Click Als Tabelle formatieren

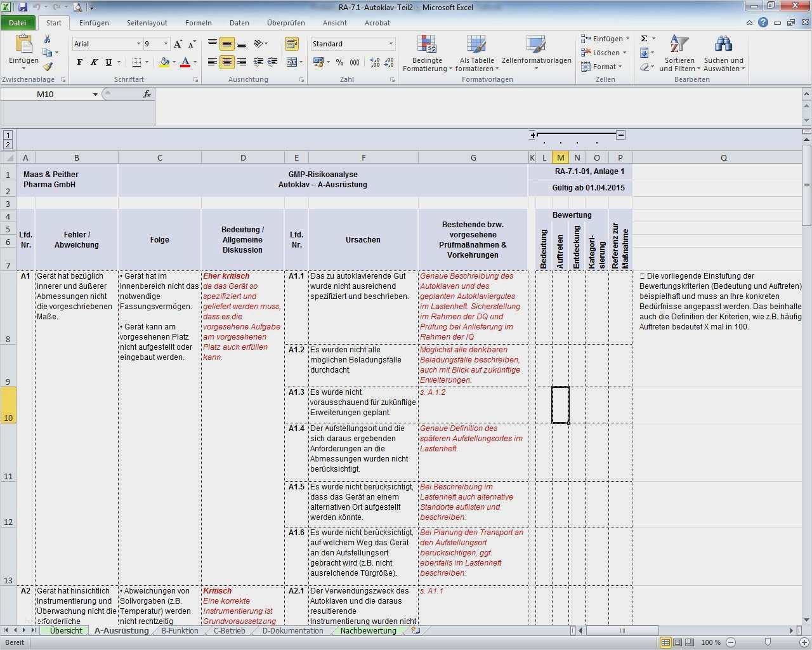pyautogui.click(x=476, y=53)
